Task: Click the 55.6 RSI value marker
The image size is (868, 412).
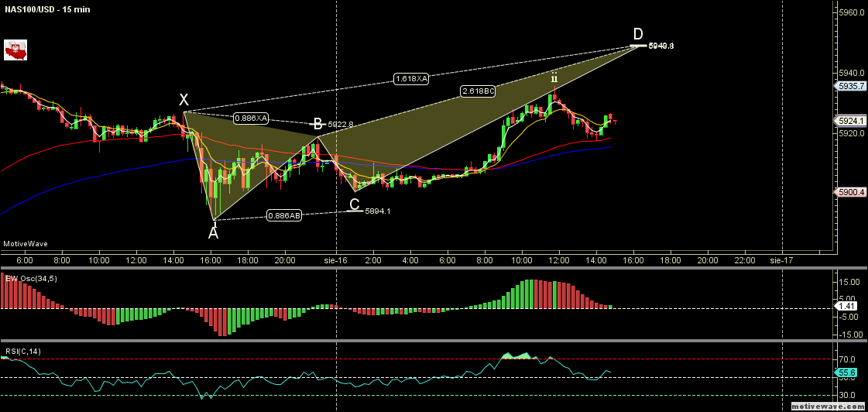Action: [x=848, y=373]
